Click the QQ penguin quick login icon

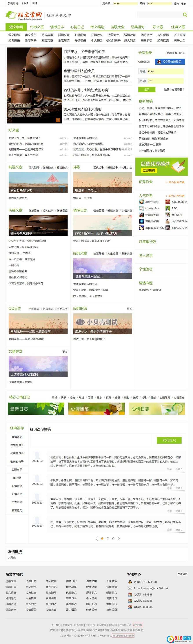[x=159, y=62]
